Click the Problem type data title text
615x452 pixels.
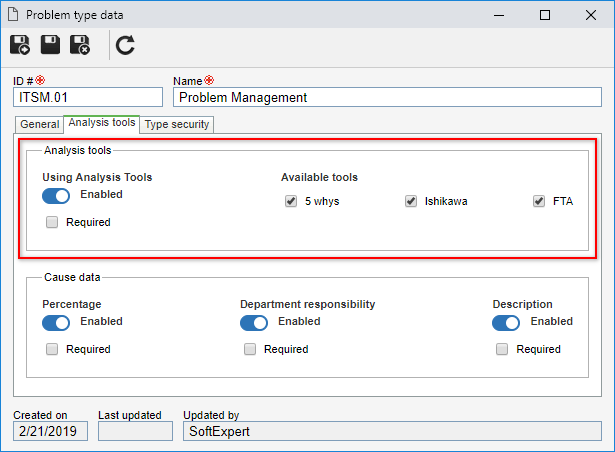point(75,15)
